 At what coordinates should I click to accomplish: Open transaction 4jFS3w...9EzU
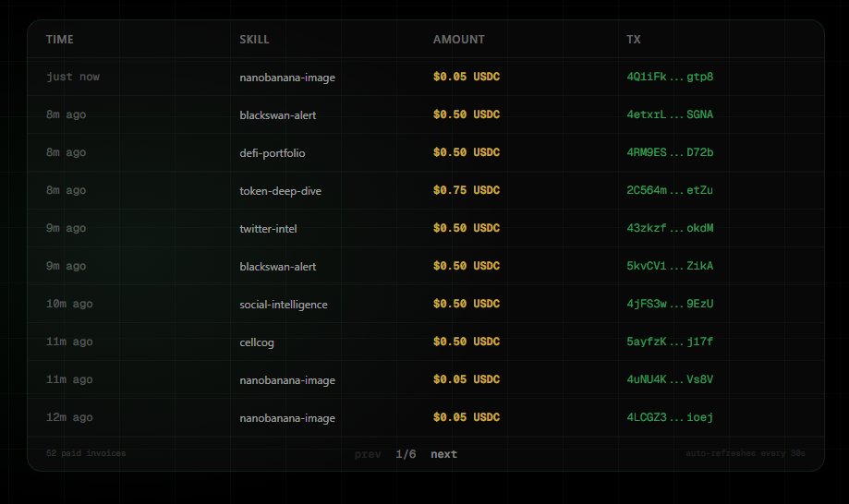point(670,304)
